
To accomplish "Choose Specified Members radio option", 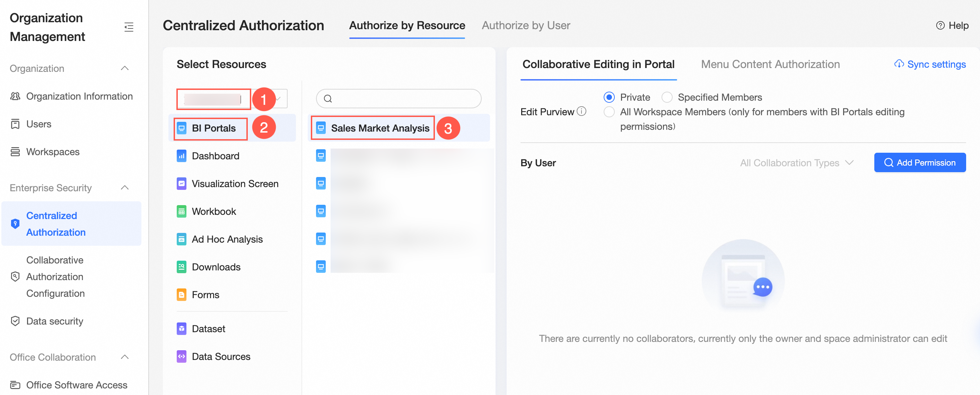I will pyautogui.click(x=666, y=98).
